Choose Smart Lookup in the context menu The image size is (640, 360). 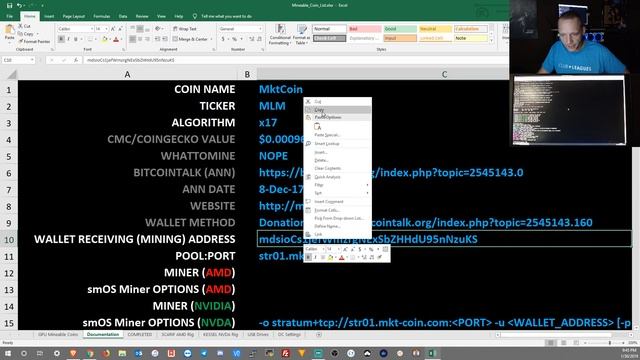point(337,144)
